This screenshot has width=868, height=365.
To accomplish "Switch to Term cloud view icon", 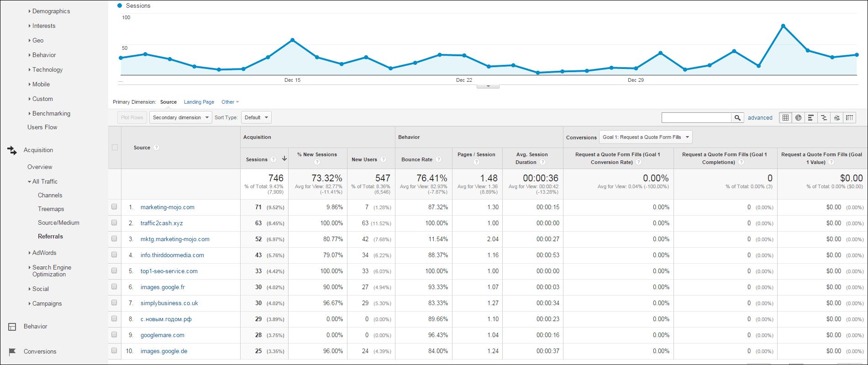I will pyautogui.click(x=836, y=117).
